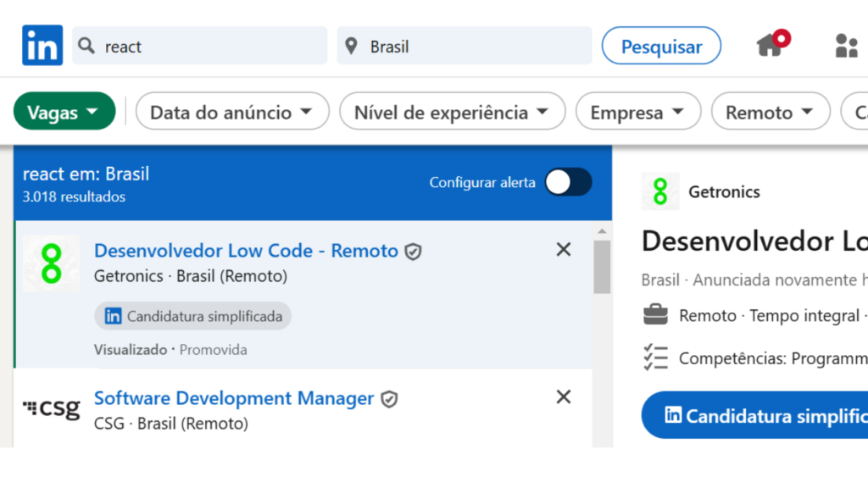The image size is (868, 482).
Task: Click the CSG company logo
Action: 52,409
